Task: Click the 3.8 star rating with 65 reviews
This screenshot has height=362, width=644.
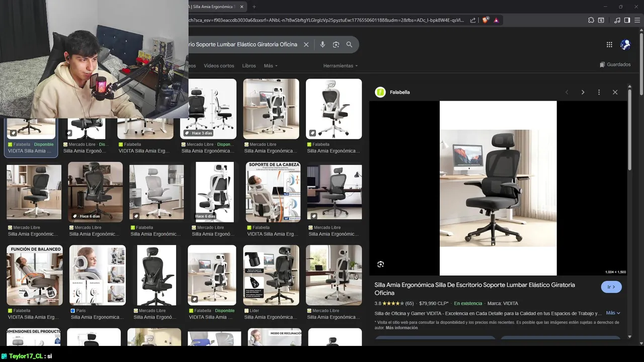Action: pos(394,303)
